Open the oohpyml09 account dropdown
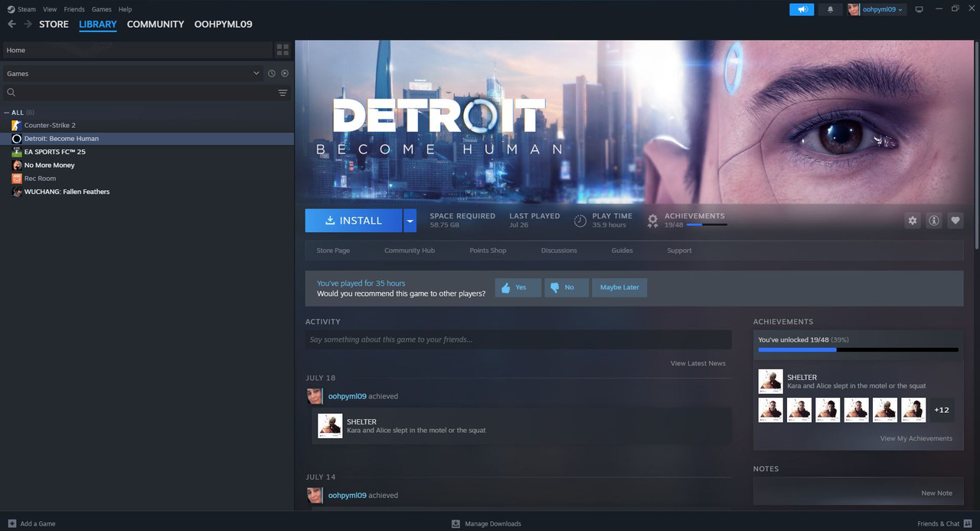This screenshot has height=531, width=980. 877,9
